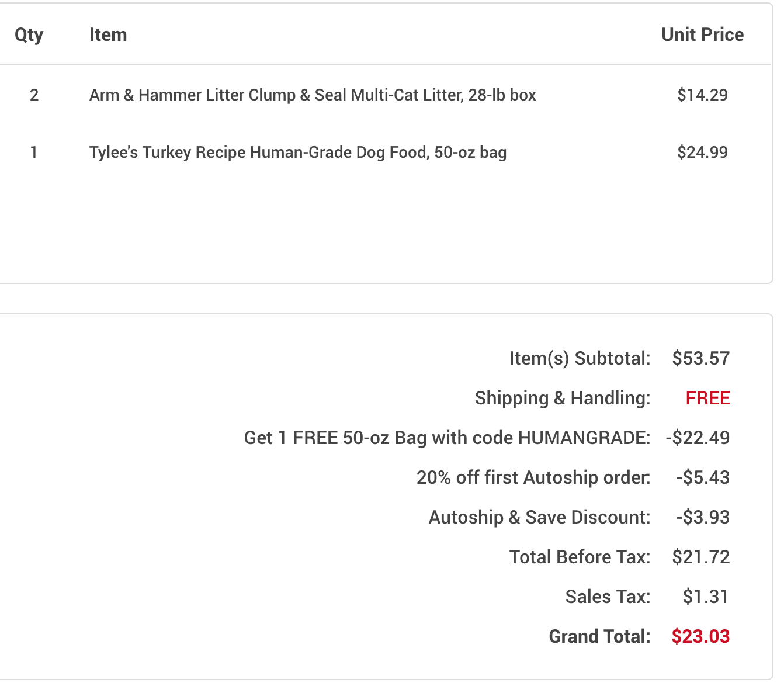Click the red FREE shipping text
Viewport: 784px width, 693px height.
click(707, 398)
